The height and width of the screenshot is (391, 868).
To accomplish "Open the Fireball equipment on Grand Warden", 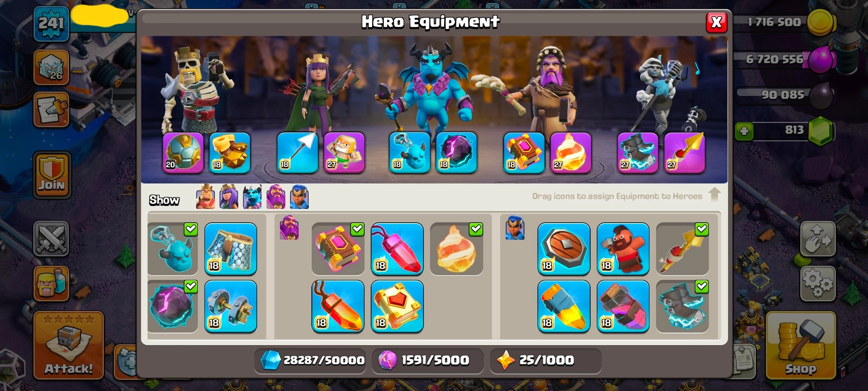I will point(571,153).
